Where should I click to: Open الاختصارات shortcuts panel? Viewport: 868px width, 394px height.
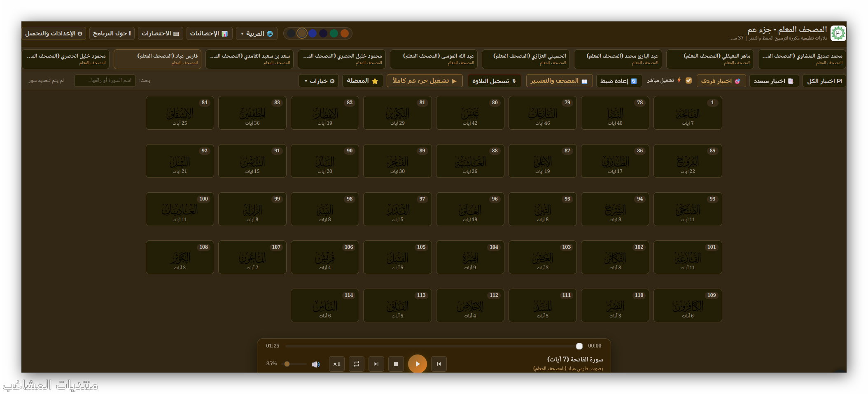coord(161,33)
